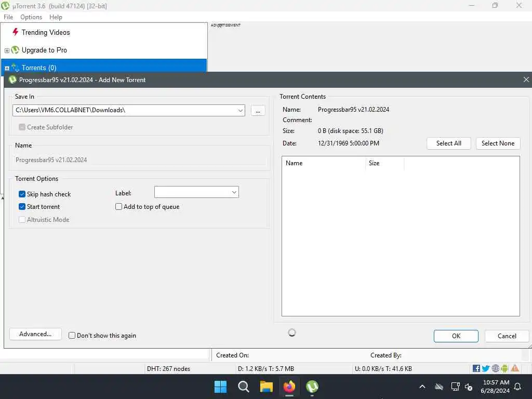Open the Options menu
Screen dimensions: 532x399
(x=31, y=17)
